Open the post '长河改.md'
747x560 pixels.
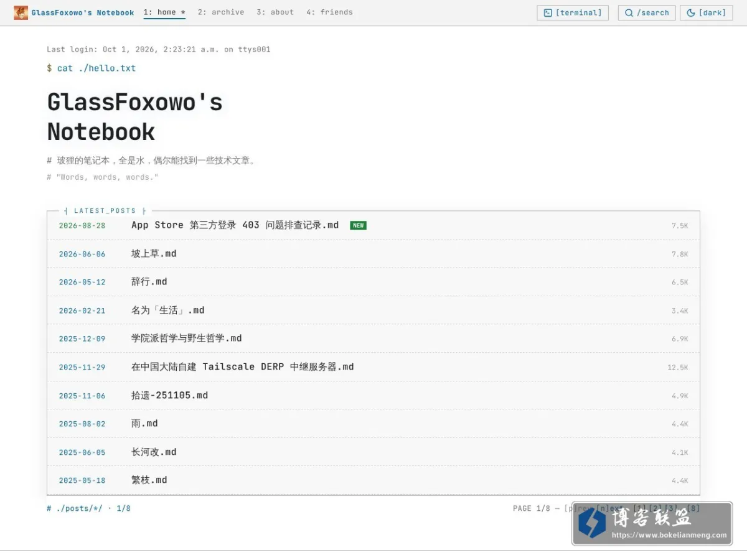tap(154, 452)
